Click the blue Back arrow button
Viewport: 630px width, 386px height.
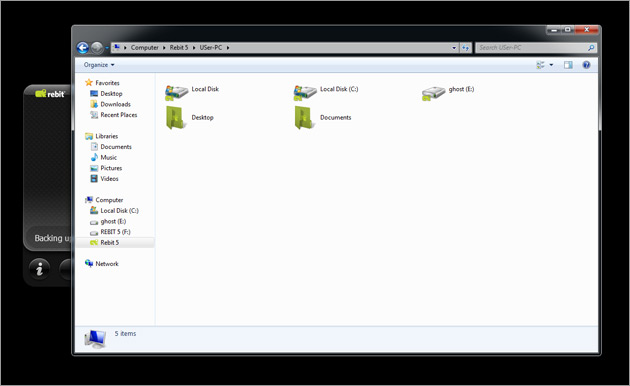coord(83,48)
